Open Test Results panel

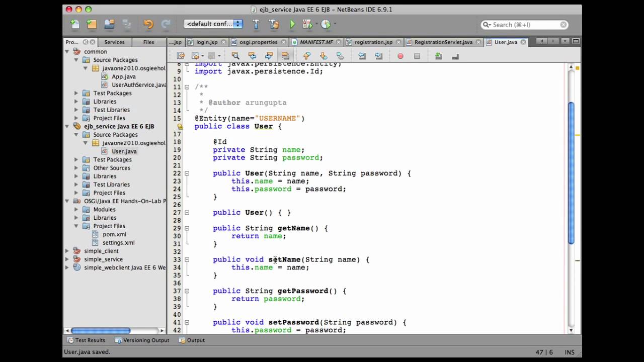pyautogui.click(x=86, y=340)
